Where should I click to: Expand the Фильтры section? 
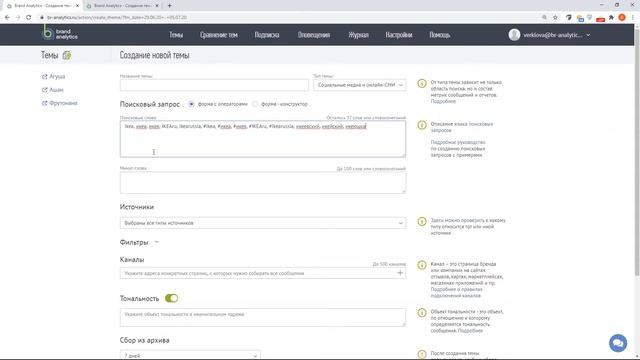pyautogui.click(x=139, y=242)
